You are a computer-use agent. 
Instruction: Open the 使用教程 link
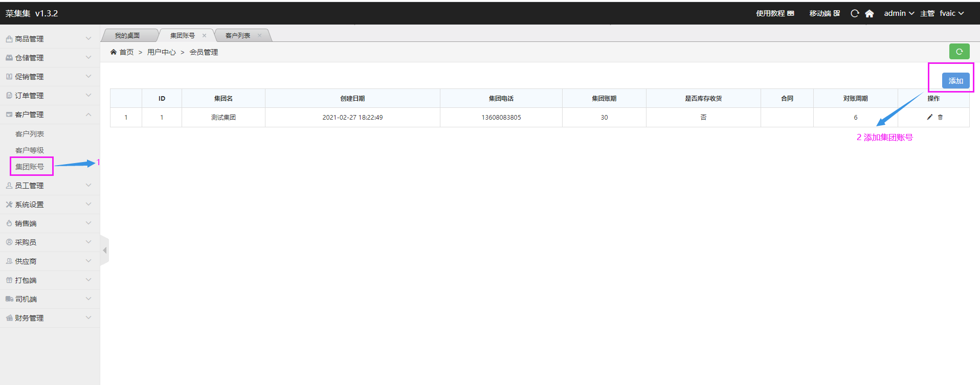pos(774,13)
